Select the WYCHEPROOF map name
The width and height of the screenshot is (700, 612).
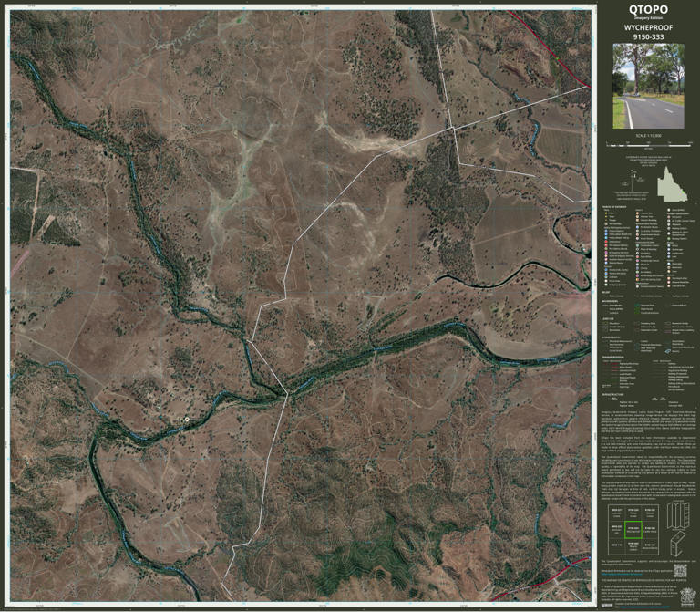pos(648,27)
